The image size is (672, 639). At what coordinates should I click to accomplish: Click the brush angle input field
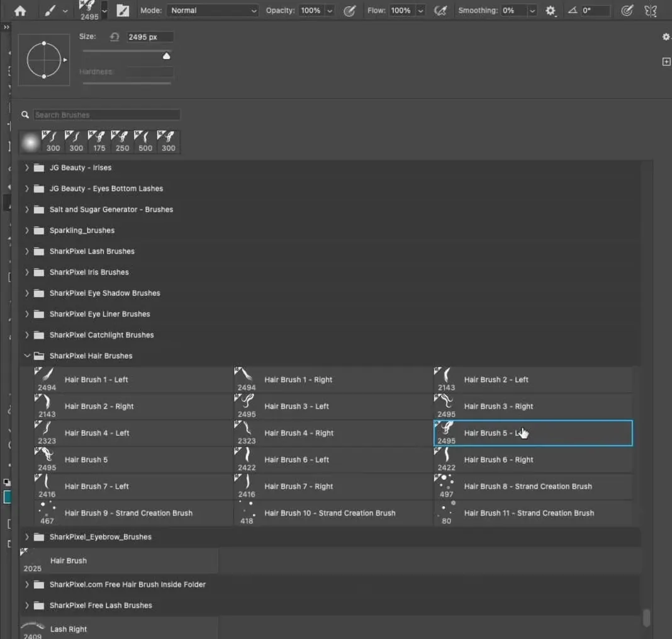click(595, 10)
